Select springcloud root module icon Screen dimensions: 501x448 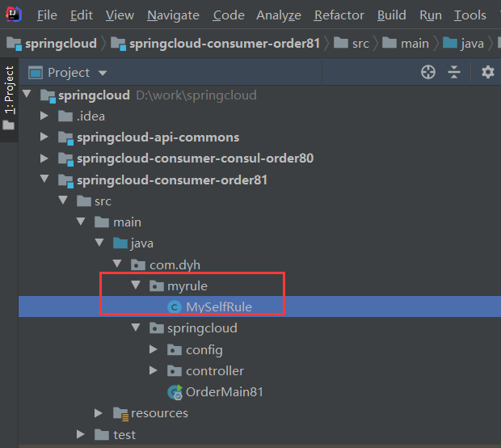48,95
